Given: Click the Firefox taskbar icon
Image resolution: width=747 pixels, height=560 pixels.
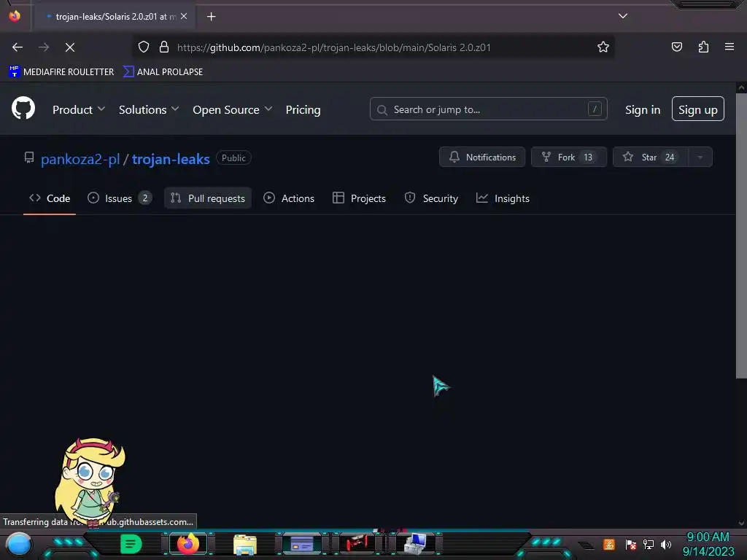Looking at the screenshot, I should (x=187, y=544).
